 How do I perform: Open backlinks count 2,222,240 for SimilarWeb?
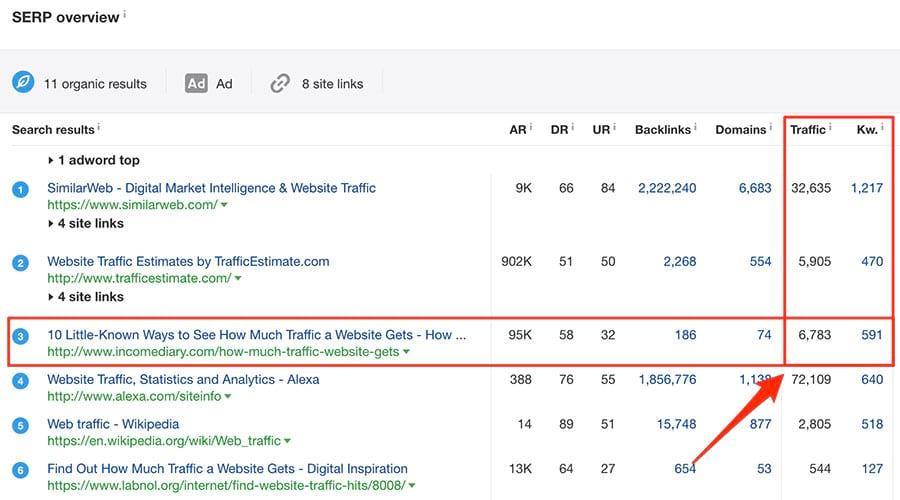coord(667,188)
